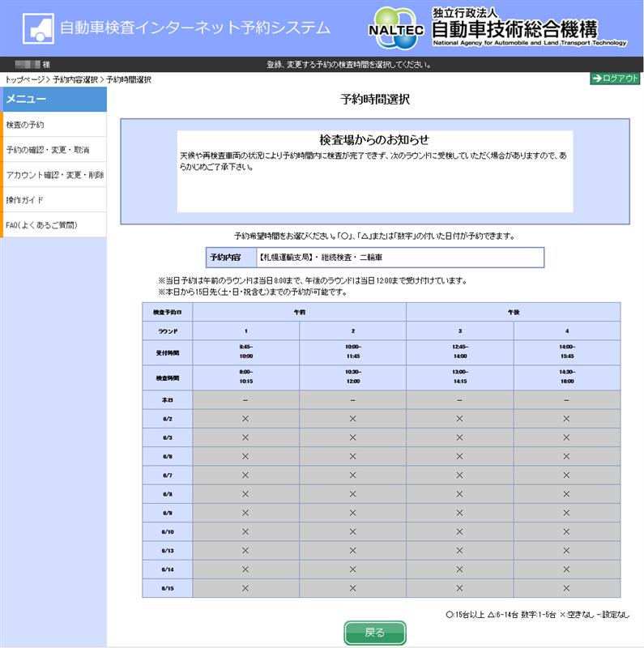Click the 6/15 round 2 × cell

(353, 588)
